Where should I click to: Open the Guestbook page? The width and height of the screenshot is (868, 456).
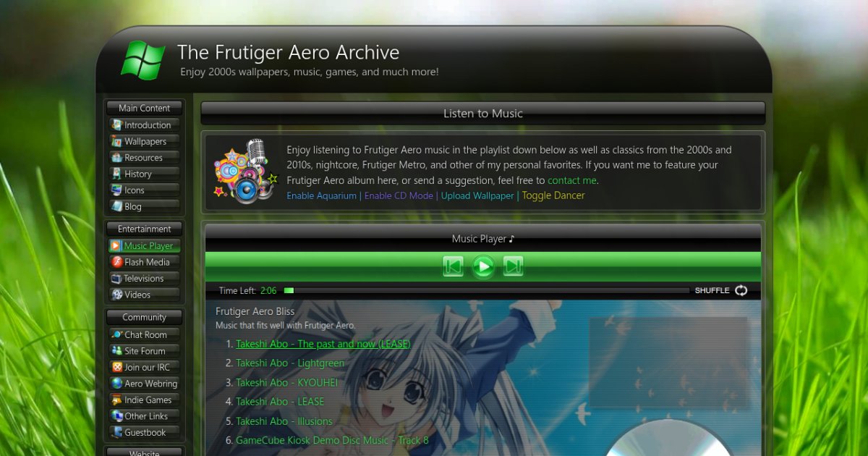point(144,432)
